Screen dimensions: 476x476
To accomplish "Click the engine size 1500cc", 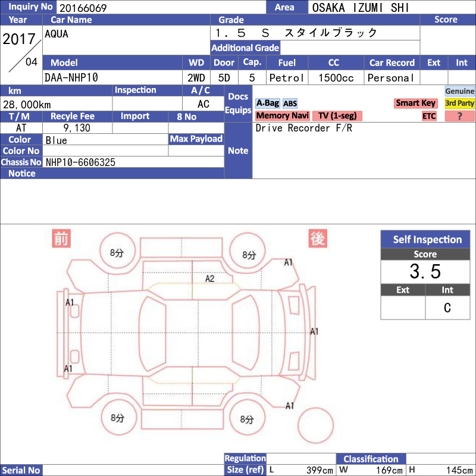I will (x=336, y=78).
